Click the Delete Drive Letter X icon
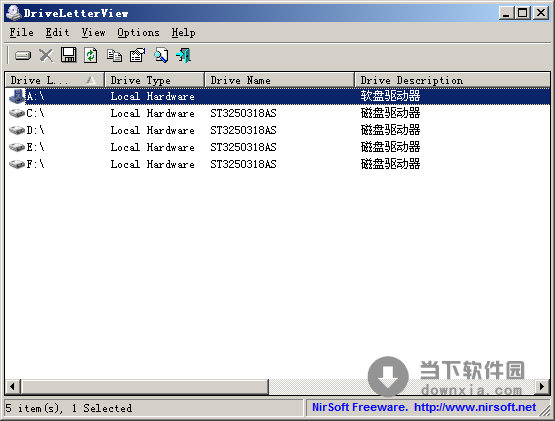 [46, 56]
